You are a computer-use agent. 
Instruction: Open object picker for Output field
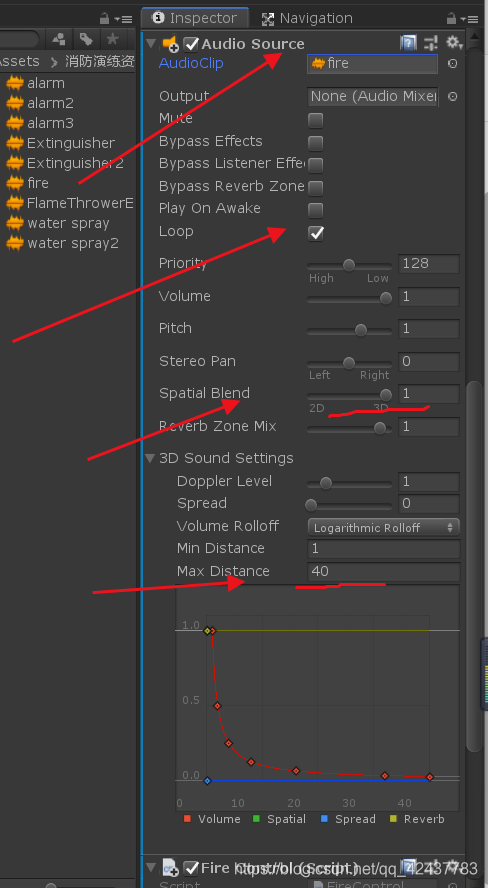(x=452, y=96)
